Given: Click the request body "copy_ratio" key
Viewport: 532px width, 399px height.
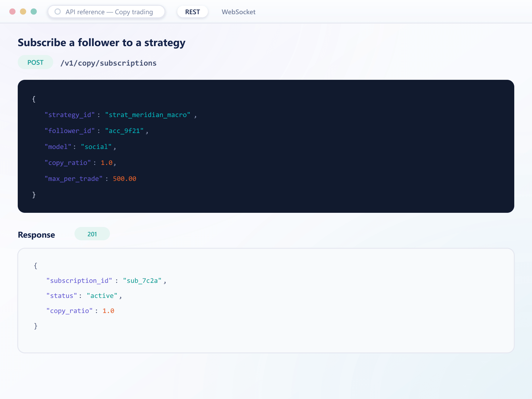Looking at the screenshot, I should coord(68,163).
